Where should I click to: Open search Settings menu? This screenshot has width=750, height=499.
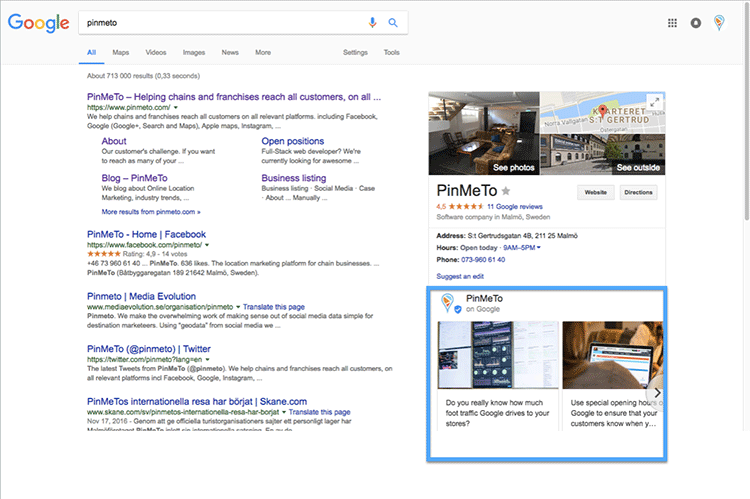tap(355, 52)
